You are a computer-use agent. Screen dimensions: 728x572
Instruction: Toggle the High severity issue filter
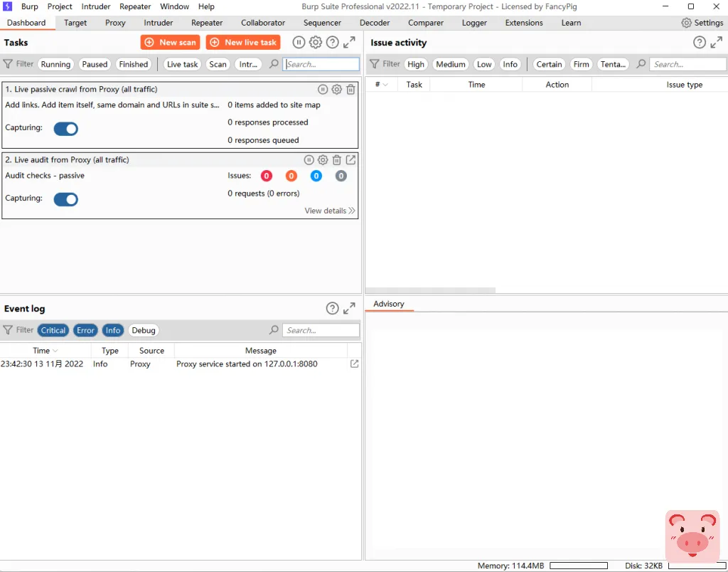(416, 64)
